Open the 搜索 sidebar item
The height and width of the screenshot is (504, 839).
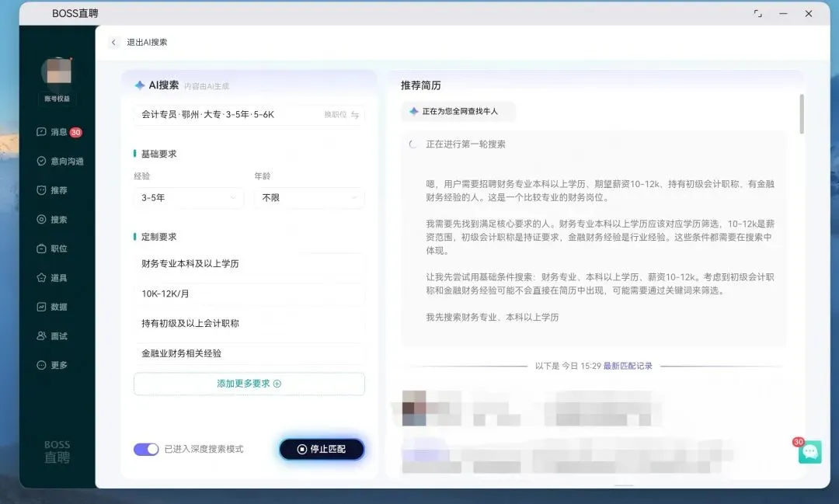(x=52, y=219)
